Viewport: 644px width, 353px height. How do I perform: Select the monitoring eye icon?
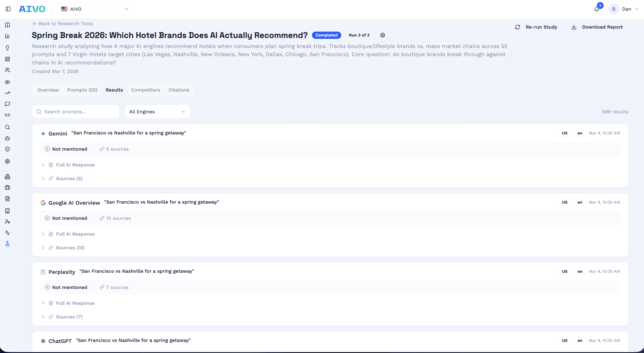(7, 82)
